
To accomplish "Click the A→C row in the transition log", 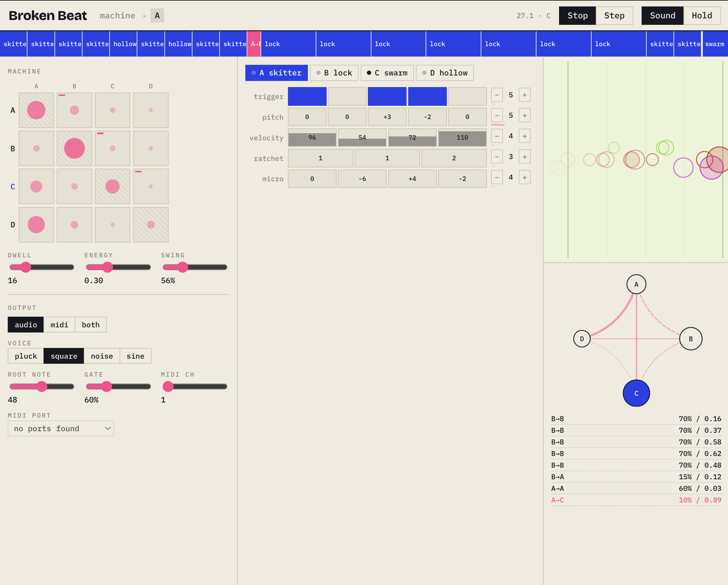I will pyautogui.click(x=636, y=500).
